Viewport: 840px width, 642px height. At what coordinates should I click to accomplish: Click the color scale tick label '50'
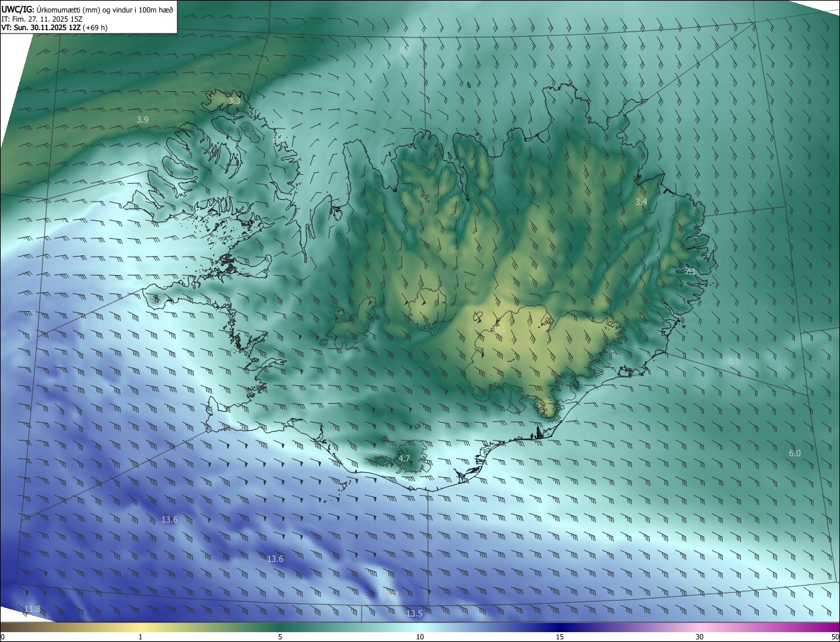pos(835,637)
